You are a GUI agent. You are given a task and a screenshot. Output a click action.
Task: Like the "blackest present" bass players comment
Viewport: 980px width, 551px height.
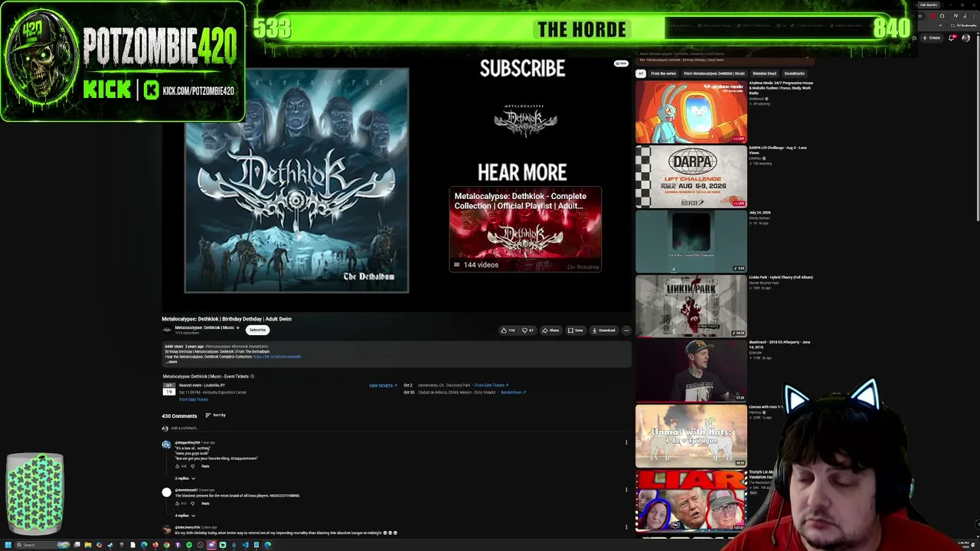click(x=178, y=504)
